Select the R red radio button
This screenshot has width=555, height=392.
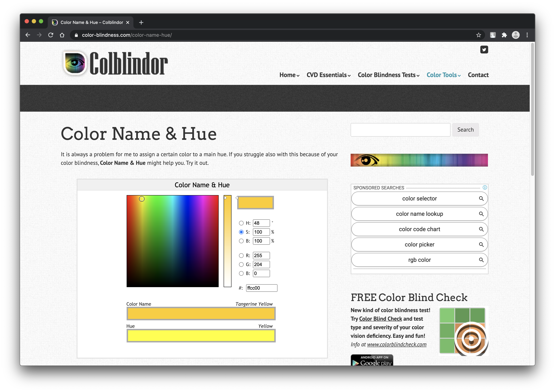241,255
